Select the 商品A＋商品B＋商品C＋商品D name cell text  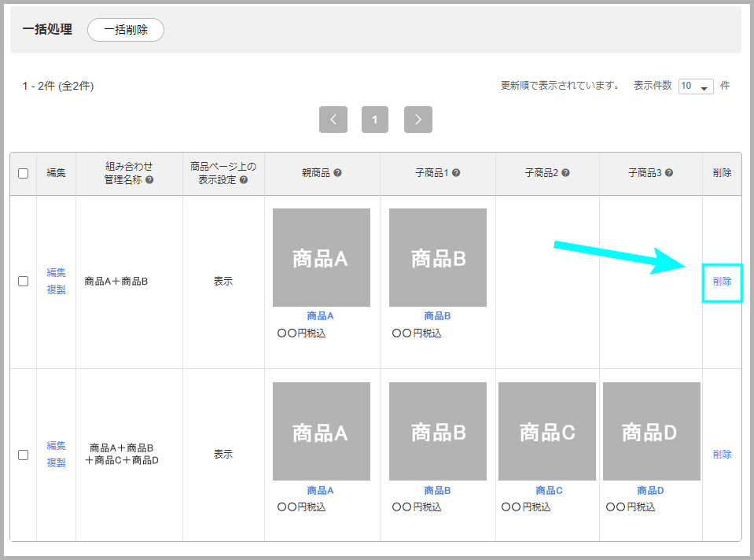[x=122, y=454]
